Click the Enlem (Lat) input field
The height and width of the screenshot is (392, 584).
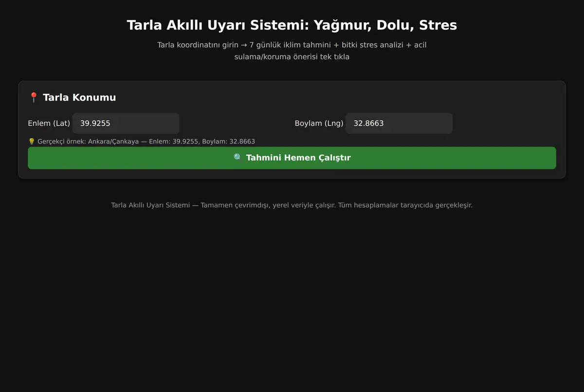126,124
